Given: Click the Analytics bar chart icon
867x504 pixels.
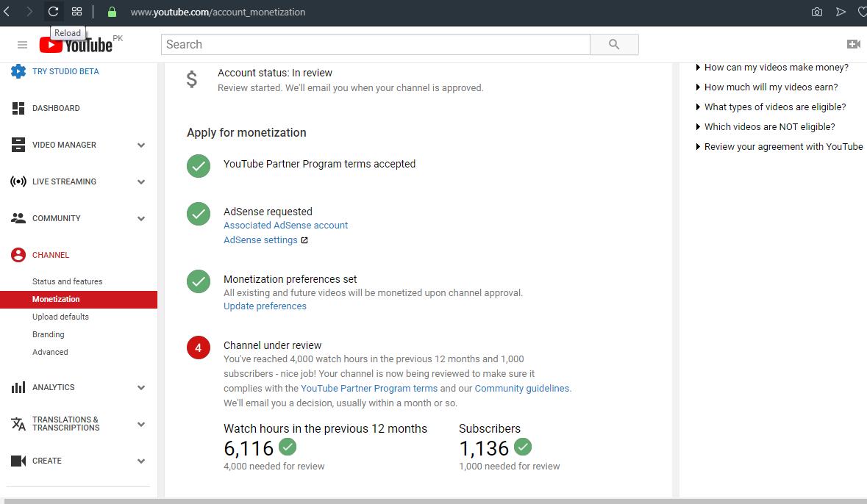Looking at the screenshot, I should tap(18, 387).
